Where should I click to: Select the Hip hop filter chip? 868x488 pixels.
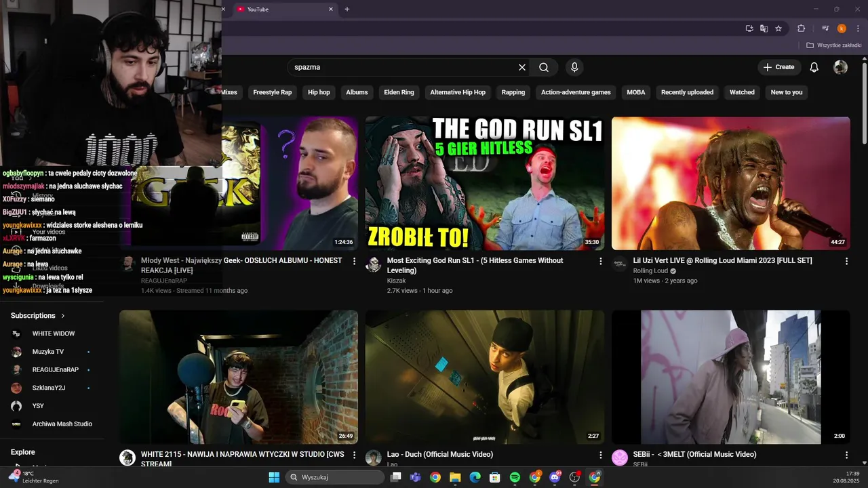point(319,92)
